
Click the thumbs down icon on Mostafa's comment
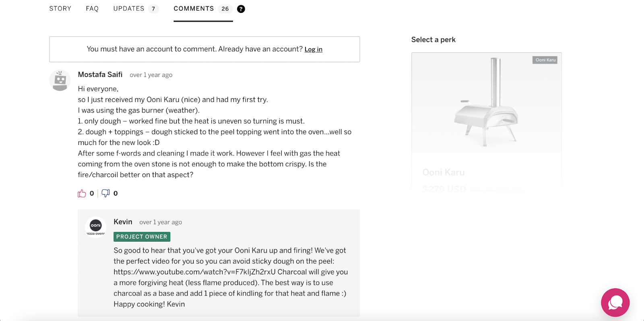pos(105,194)
